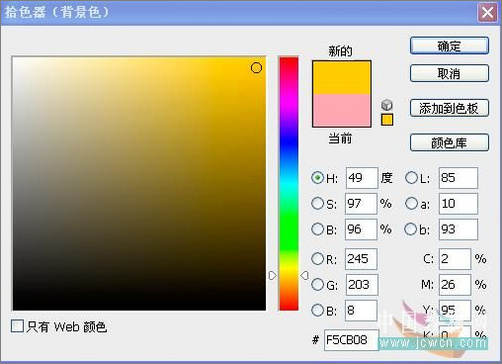Image resolution: width=502 pixels, height=364 pixels.
Task: Click the L field showing 85
Action: [x=458, y=178]
